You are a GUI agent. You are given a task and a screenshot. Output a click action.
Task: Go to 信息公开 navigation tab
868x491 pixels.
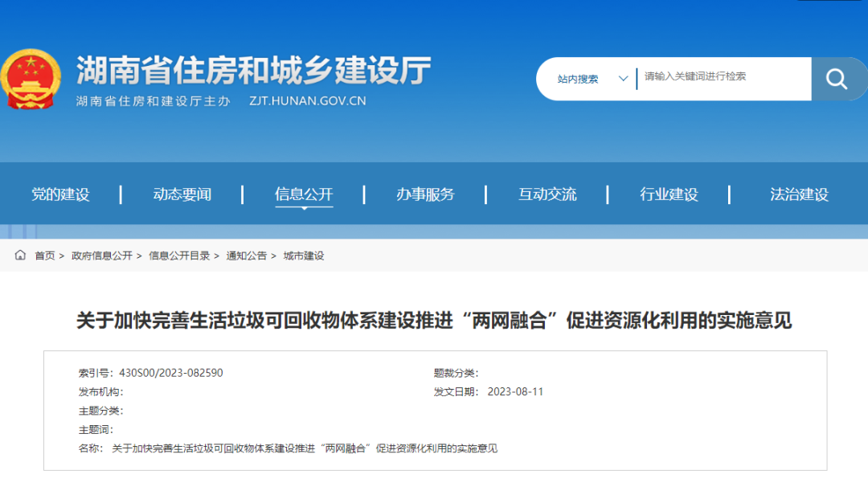[304, 194]
